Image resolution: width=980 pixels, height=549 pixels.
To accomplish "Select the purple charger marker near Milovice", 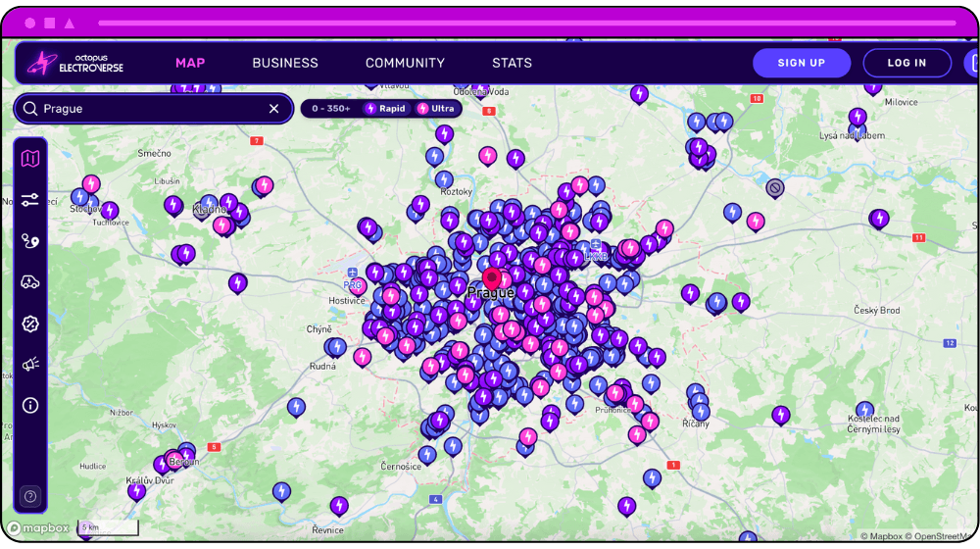I will pyautogui.click(x=872, y=88).
